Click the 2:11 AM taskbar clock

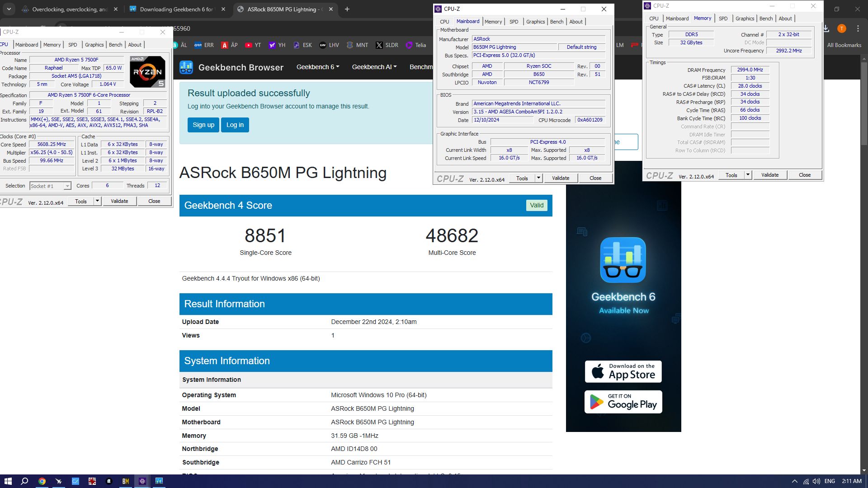pyautogui.click(x=852, y=481)
